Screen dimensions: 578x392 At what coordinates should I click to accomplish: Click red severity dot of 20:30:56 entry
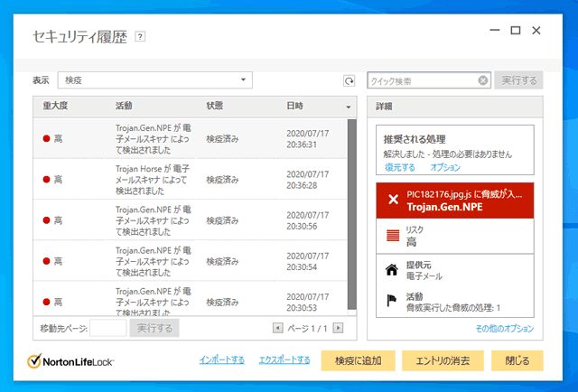tap(46, 220)
